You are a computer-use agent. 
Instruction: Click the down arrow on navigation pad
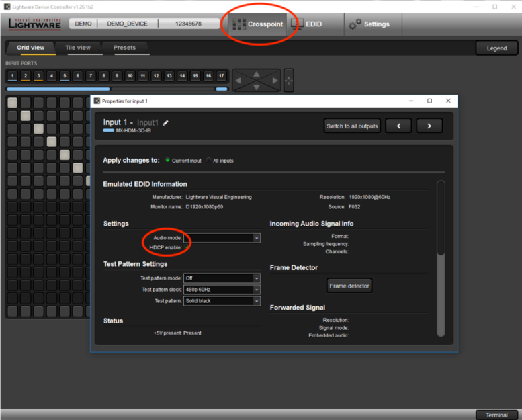pos(257,87)
